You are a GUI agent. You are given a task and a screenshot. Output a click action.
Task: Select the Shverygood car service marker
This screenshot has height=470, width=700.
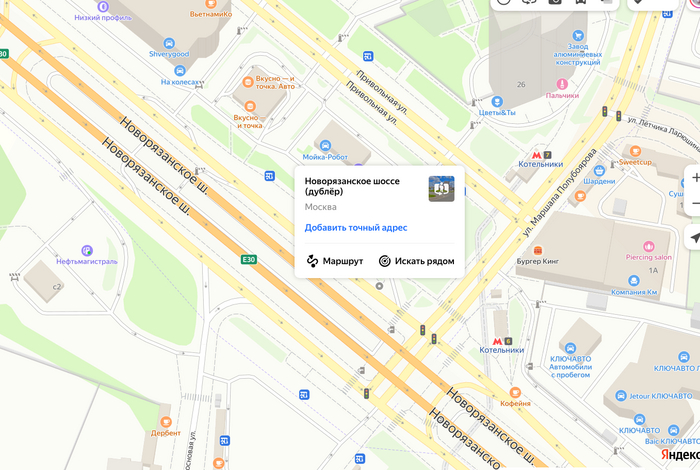[x=169, y=43]
